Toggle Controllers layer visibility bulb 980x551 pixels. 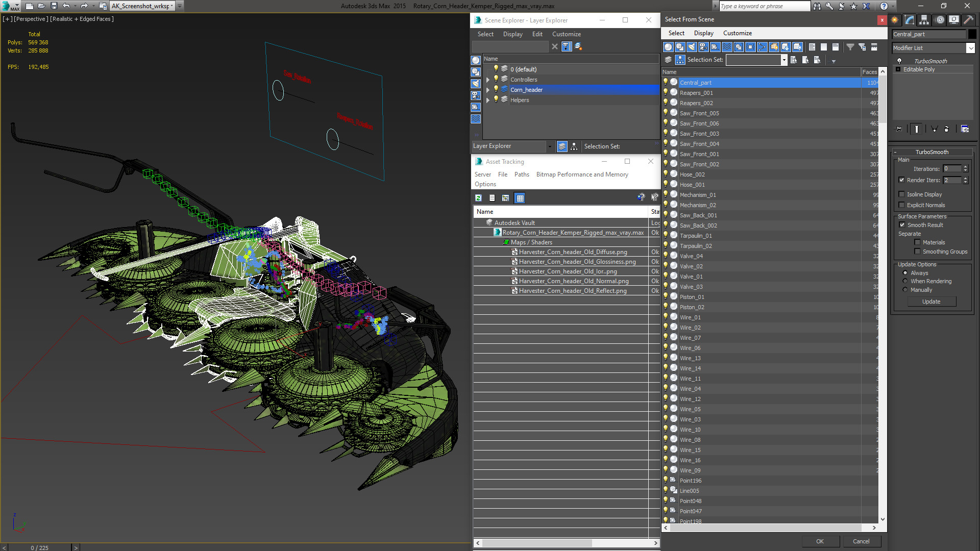click(x=496, y=79)
